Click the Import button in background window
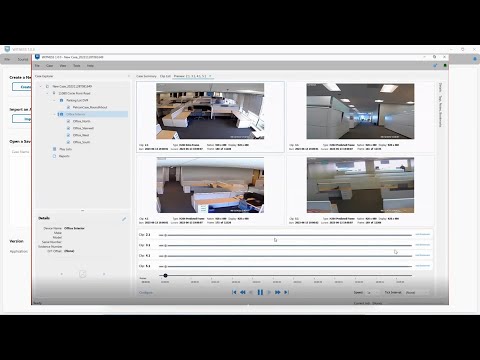 click(22, 119)
